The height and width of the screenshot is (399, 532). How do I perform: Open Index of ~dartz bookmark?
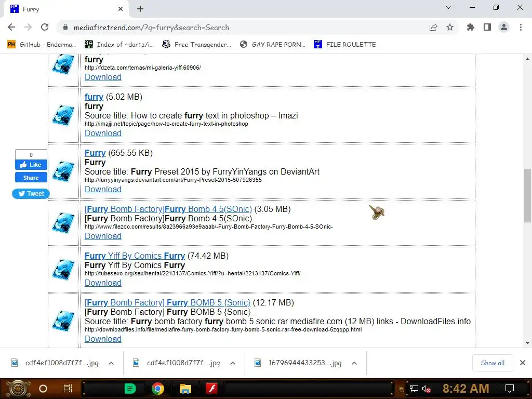pos(119,45)
